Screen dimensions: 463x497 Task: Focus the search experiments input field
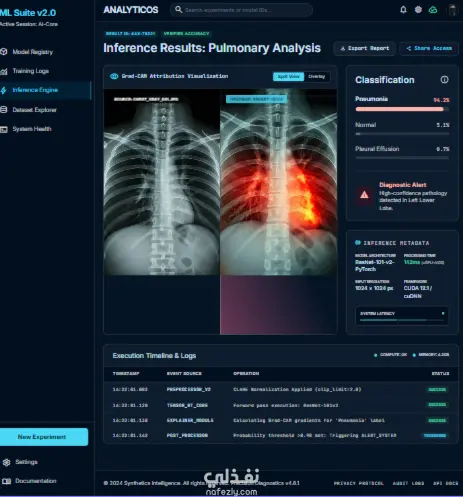pos(241,10)
